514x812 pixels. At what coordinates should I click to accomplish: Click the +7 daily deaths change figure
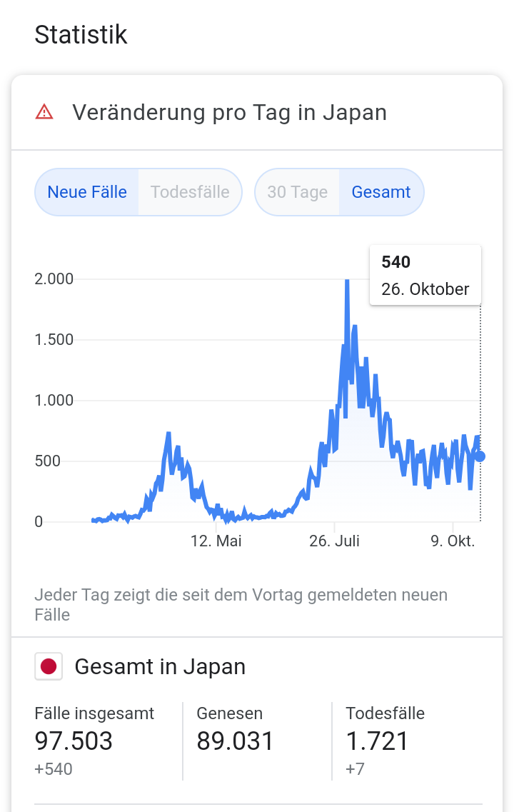click(356, 769)
